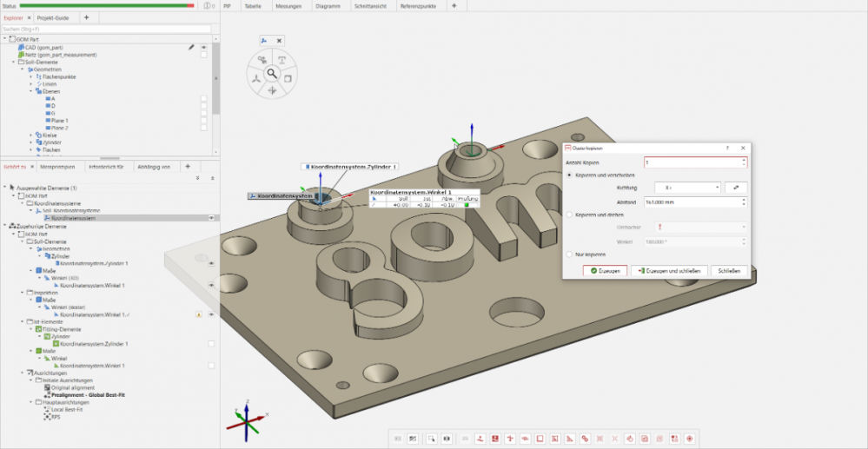The image size is (868, 449).
Task: Click the three-blade axes icon in the radial menu
Action: click(x=256, y=78)
